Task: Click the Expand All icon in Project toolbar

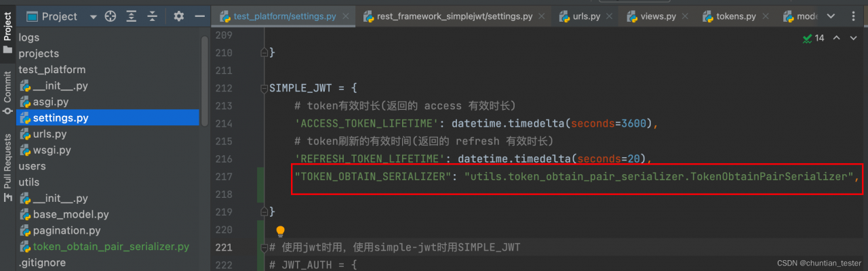Action: click(131, 16)
